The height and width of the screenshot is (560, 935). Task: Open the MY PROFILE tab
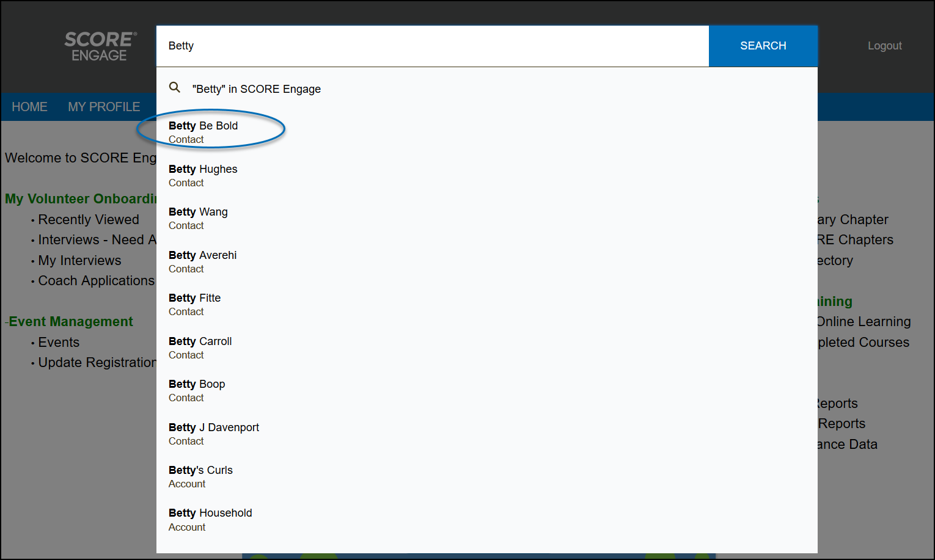(x=104, y=107)
